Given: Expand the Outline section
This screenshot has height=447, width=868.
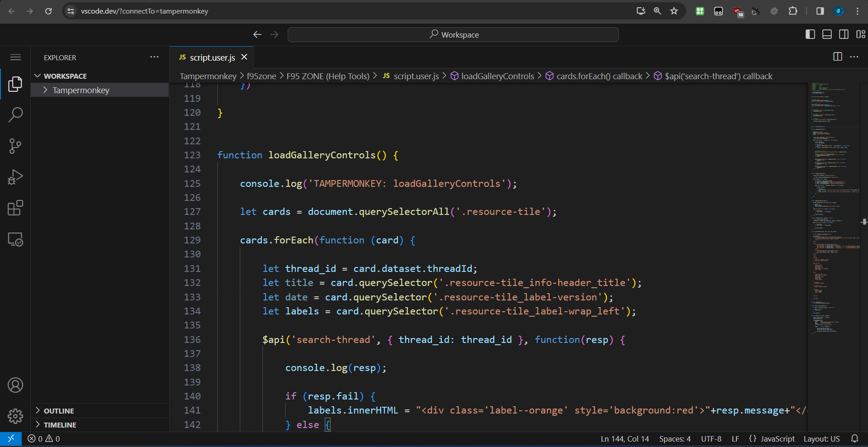Looking at the screenshot, I should [59, 411].
